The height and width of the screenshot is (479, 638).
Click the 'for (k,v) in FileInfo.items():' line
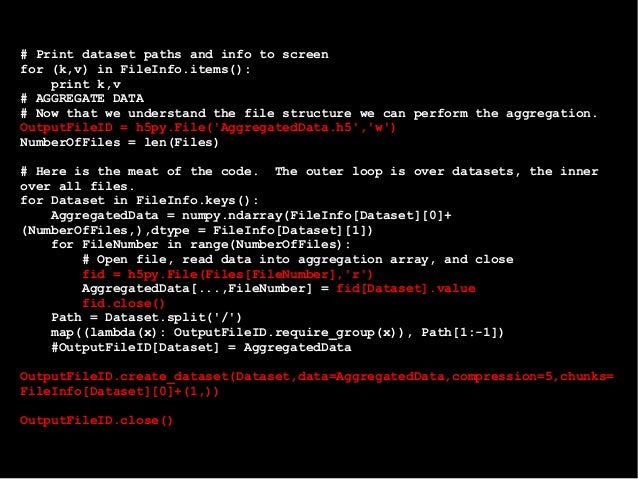click(135, 70)
